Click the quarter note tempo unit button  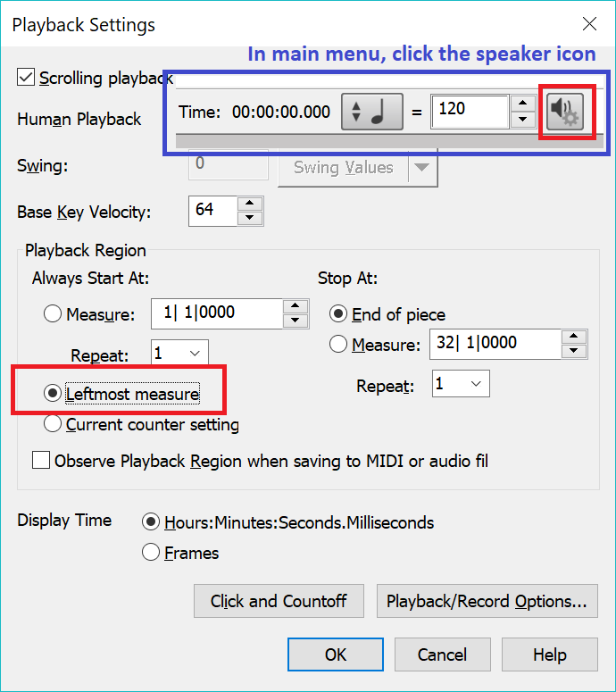point(372,112)
